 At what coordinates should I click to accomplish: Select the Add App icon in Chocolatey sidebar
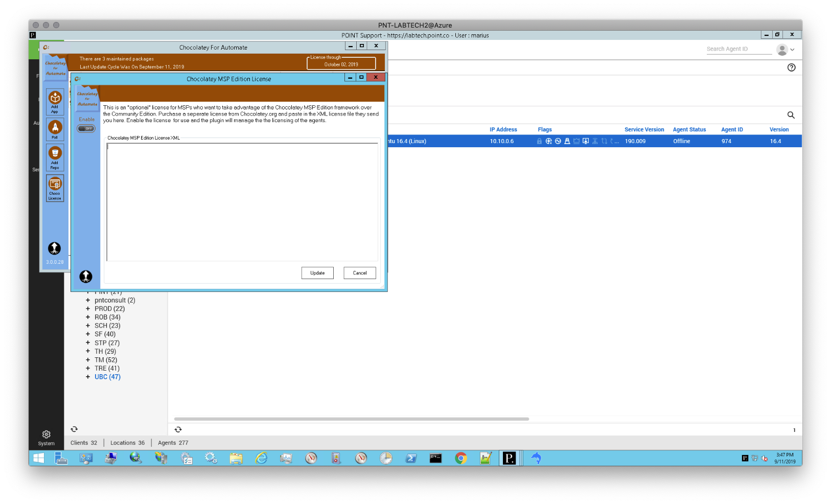pyautogui.click(x=55, y=100)
